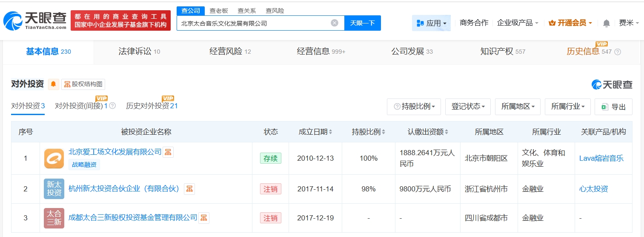
Task: Open the 知识产权 tab
Action: [x=503, y=52]
